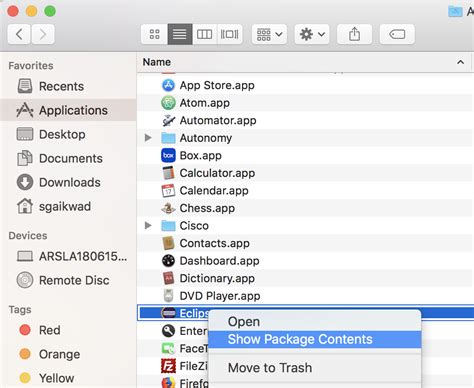Click the Edit Tags toolbar icon

point(397,34)
